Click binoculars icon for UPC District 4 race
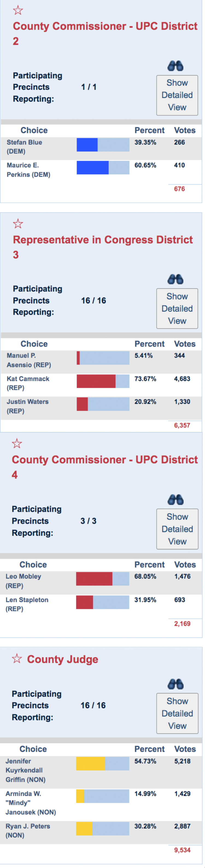205x868 pixels. [175, 500]
